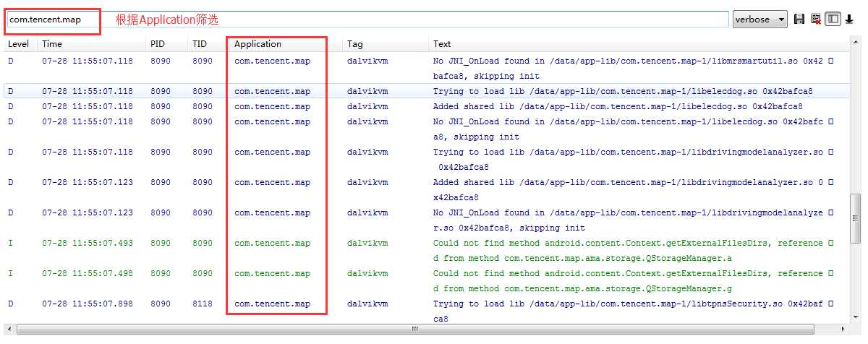Select the log line mentioning libmrsmartutil.so
868x344 pixels.
427,69
